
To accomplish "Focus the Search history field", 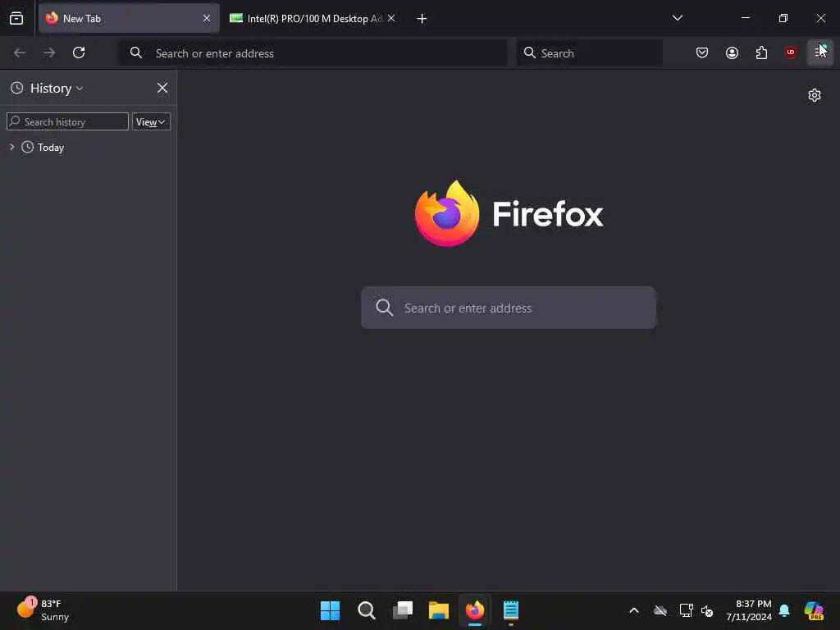I will point(67,121).
